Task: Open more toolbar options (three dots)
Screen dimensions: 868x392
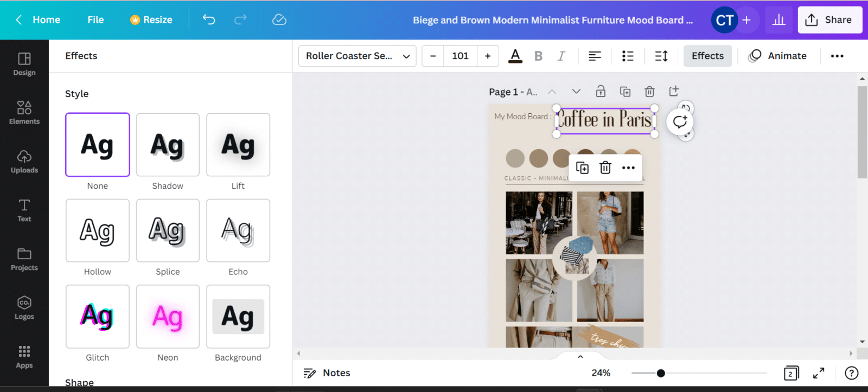Action: coord(837,56)
